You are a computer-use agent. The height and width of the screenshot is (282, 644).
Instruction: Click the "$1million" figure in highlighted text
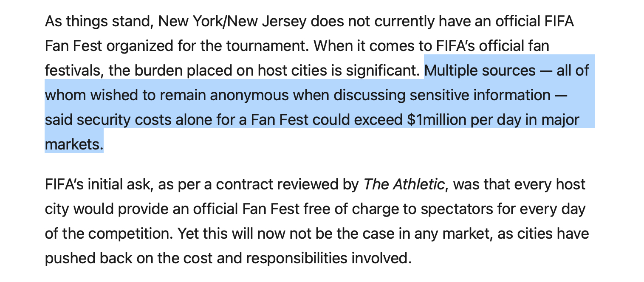pos(436,120)
